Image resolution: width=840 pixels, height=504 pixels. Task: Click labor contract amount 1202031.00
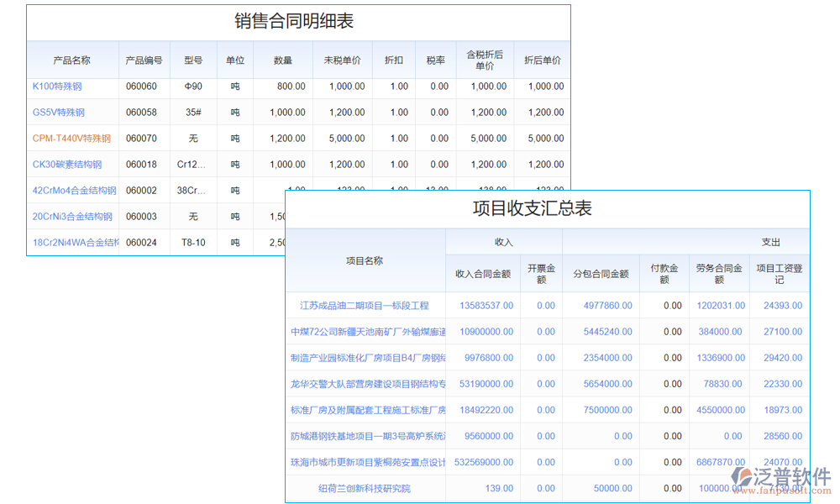point(721,306)
